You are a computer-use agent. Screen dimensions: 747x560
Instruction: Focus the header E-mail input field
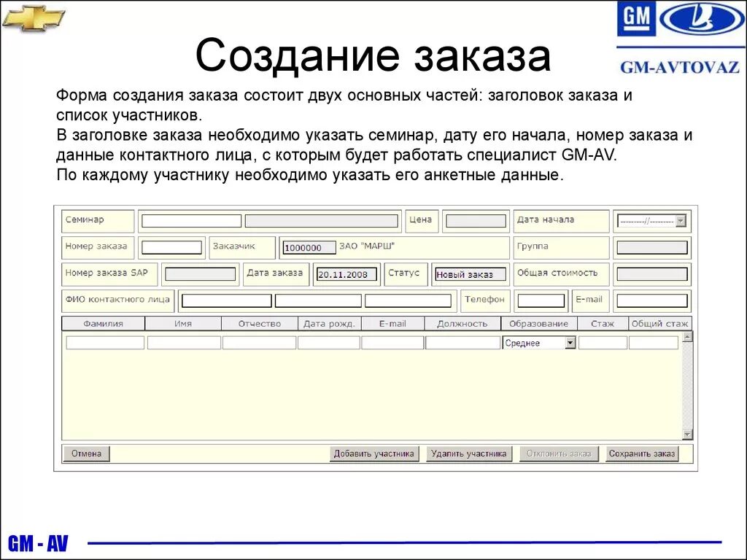coord(652,301)
